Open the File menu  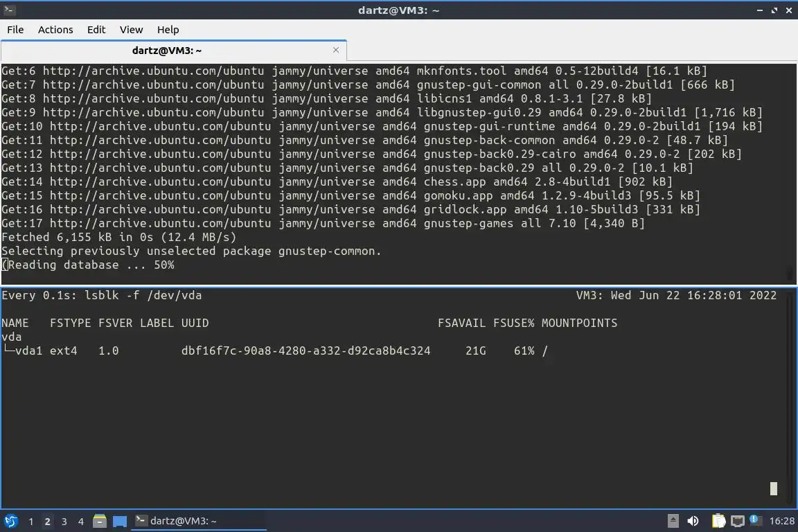15,30
